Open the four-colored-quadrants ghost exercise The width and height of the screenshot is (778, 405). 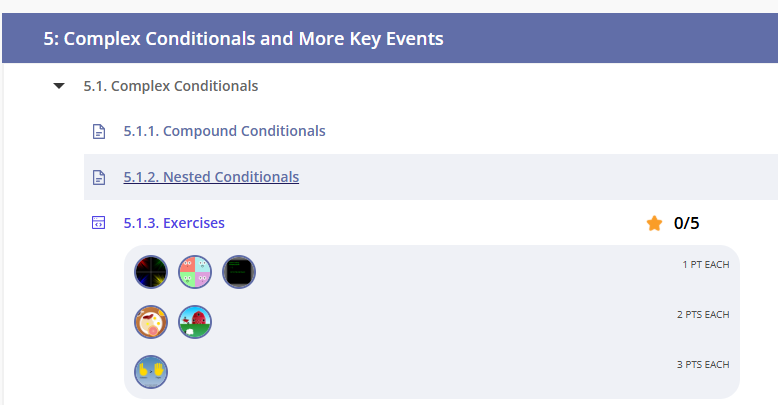click(x=195, y=272)
